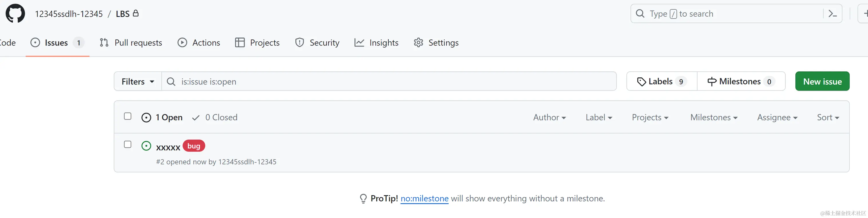This screenshot has width=868, height=218.
Task: Expand the Author filter dropdown
Action: [549, 117]
